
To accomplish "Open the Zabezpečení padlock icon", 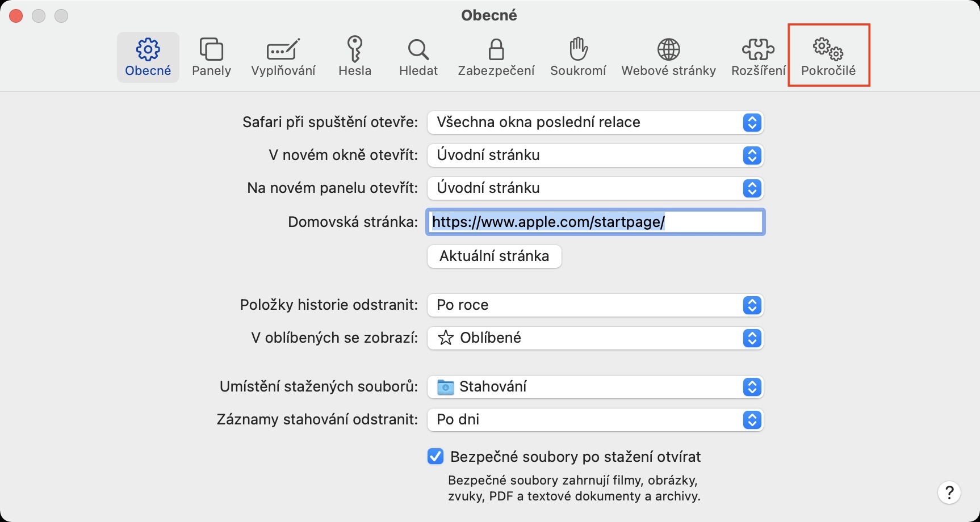I will pos(496,50).
